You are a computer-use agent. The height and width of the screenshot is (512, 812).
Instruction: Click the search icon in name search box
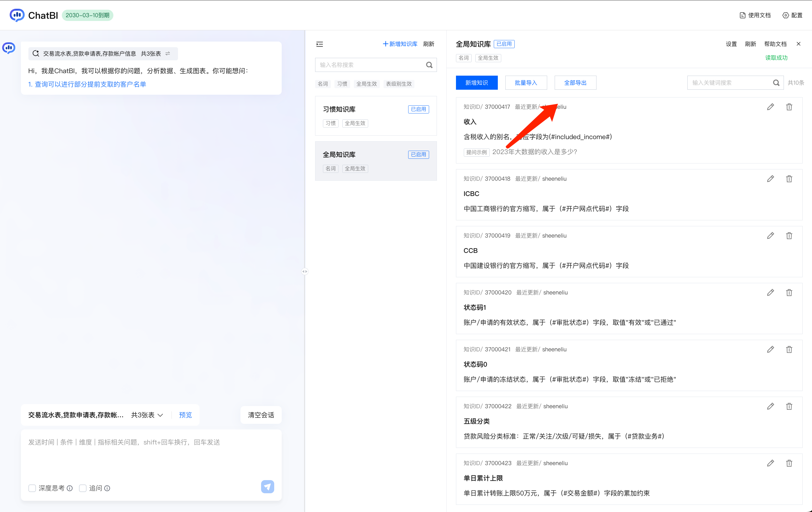pyautogui.click(x=429, y=65)
